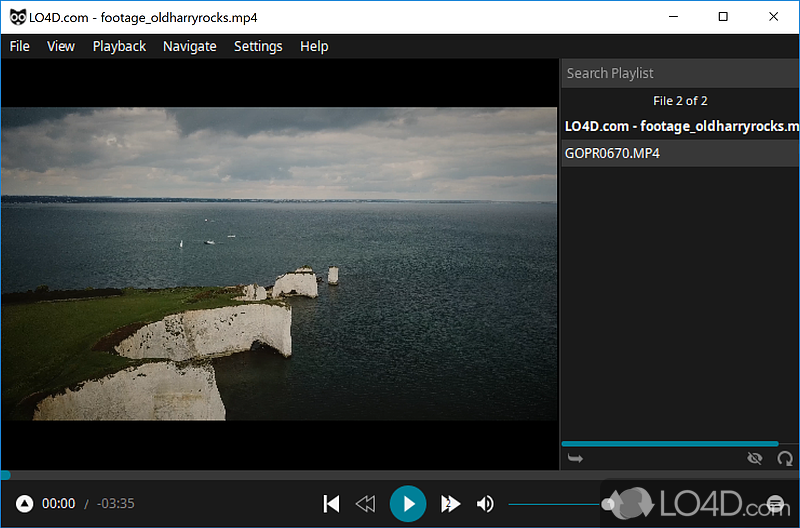This screenshot has width=800, height=528.
Task: Click the volume slider track
Action: point(555,504)
